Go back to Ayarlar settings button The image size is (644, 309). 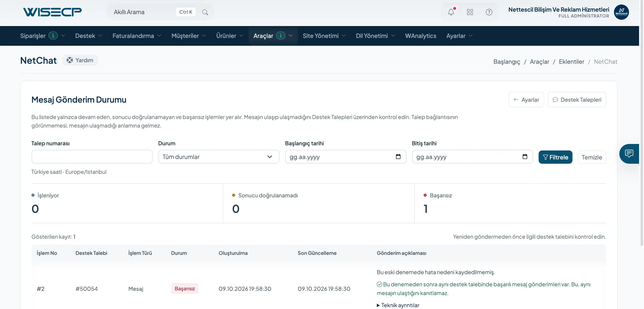[x=526, y=99]
